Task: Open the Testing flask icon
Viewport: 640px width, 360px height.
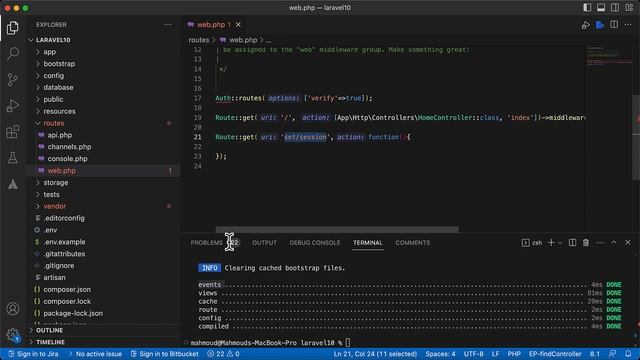Action: [13, 158]
